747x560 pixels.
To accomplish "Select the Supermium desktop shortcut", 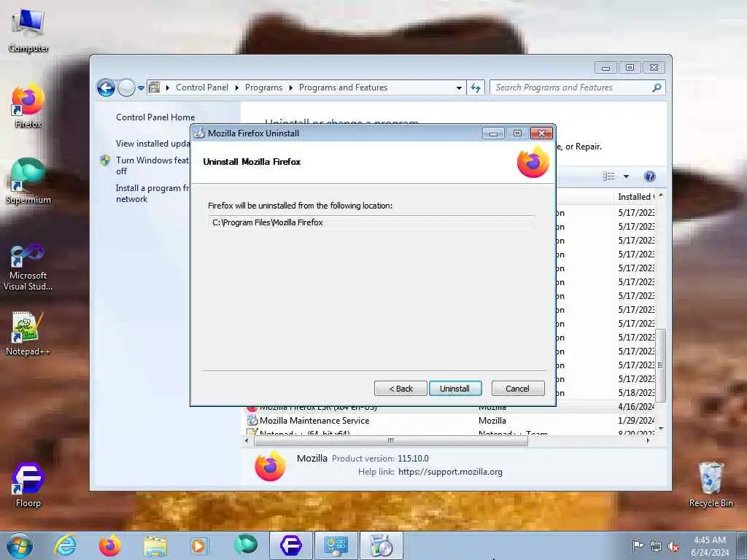I will pyautogui.click(x=28, y=182).
